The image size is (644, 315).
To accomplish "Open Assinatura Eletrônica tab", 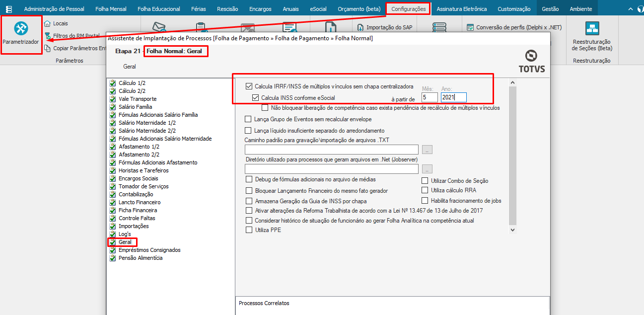I will click(461, 9).
